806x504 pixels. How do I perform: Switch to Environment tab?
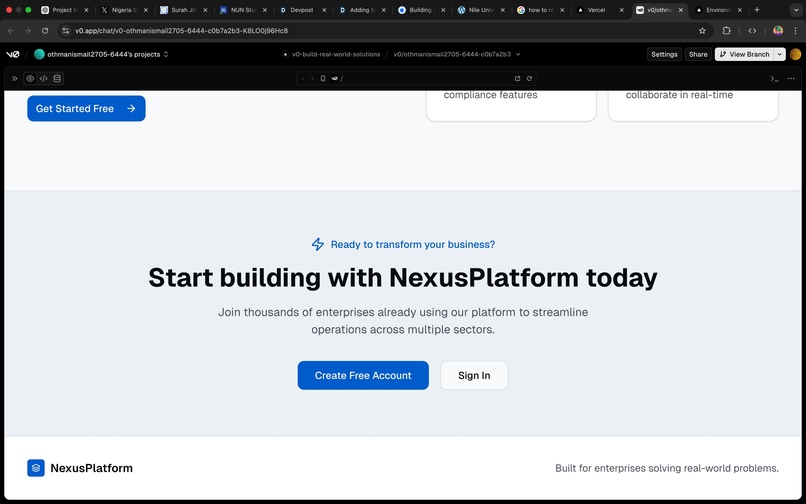tap(717, 10)
